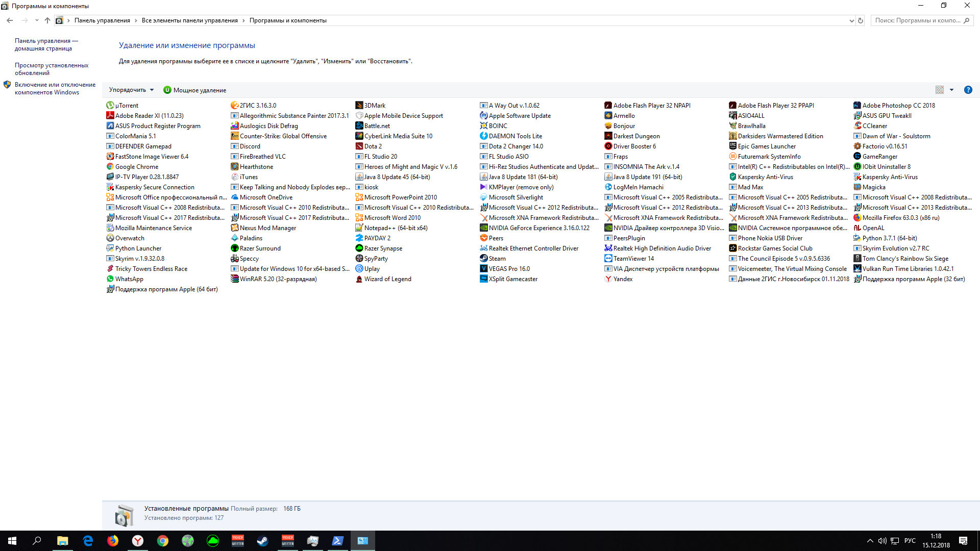
Task: Select the Uplay program icon
Action: (359, 269)
